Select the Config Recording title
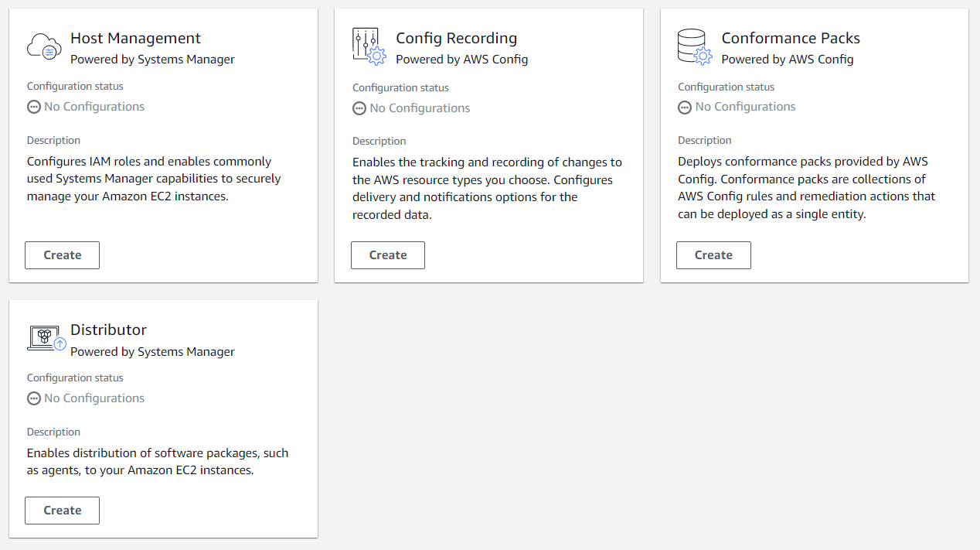 457,38
